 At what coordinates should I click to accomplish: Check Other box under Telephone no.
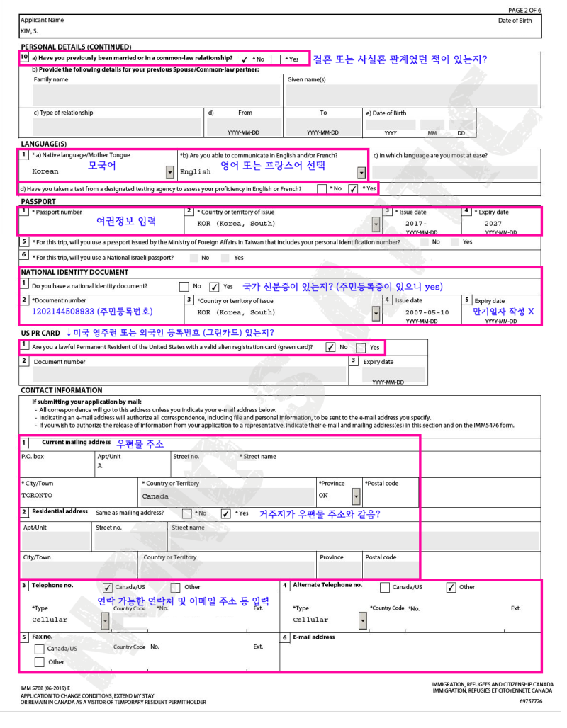(175, 587)
